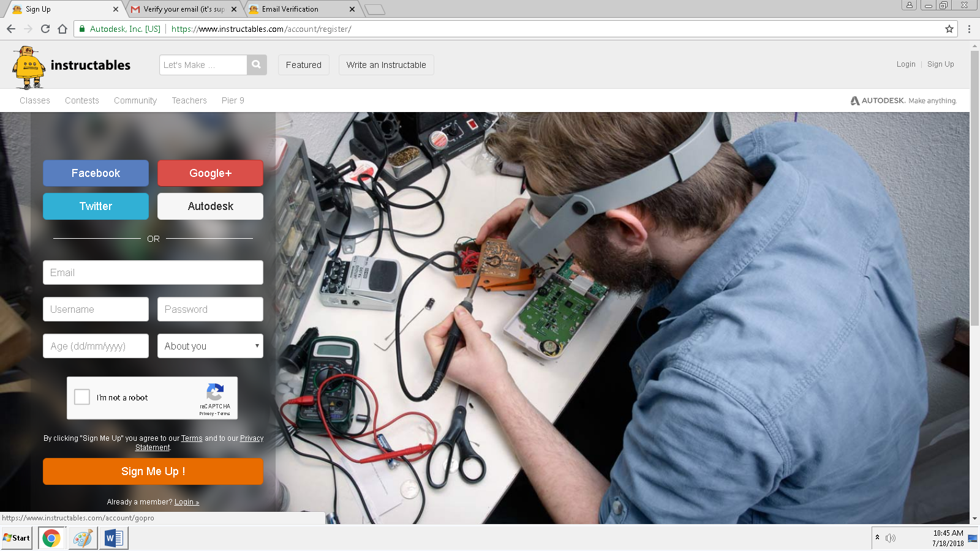Screen dimensions: 980x551
Task: Click the Already a member Login link
Action: pos(187,502)
